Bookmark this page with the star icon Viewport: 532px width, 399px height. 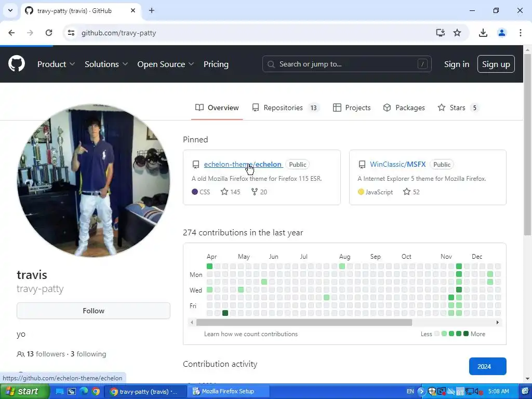457,33
